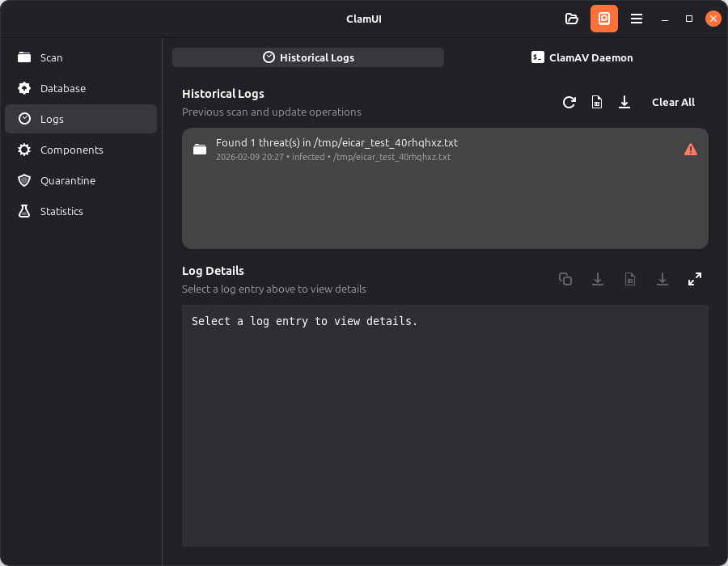Select the eicar_test threat log entry
Screen dimensions: 728x566
(404, 149)
